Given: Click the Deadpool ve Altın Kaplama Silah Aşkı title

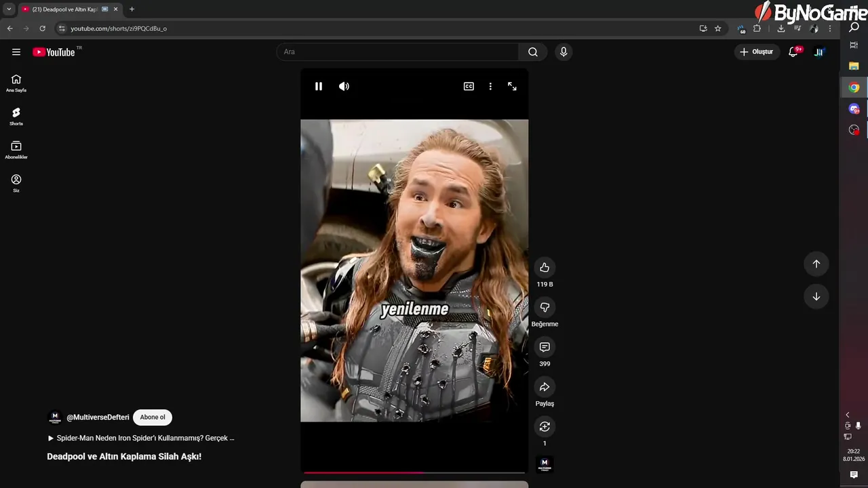Looking at the screenshot, I should click(124, 457).
